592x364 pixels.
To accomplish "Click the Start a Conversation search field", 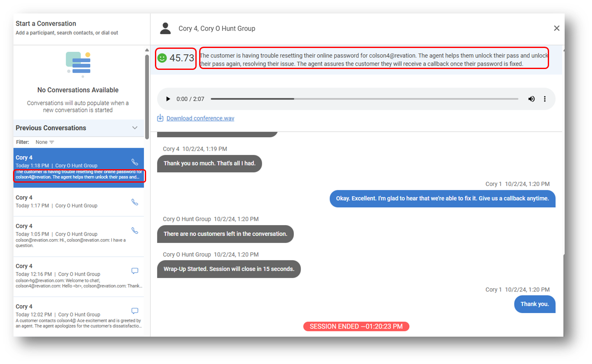I will [67, 32].
